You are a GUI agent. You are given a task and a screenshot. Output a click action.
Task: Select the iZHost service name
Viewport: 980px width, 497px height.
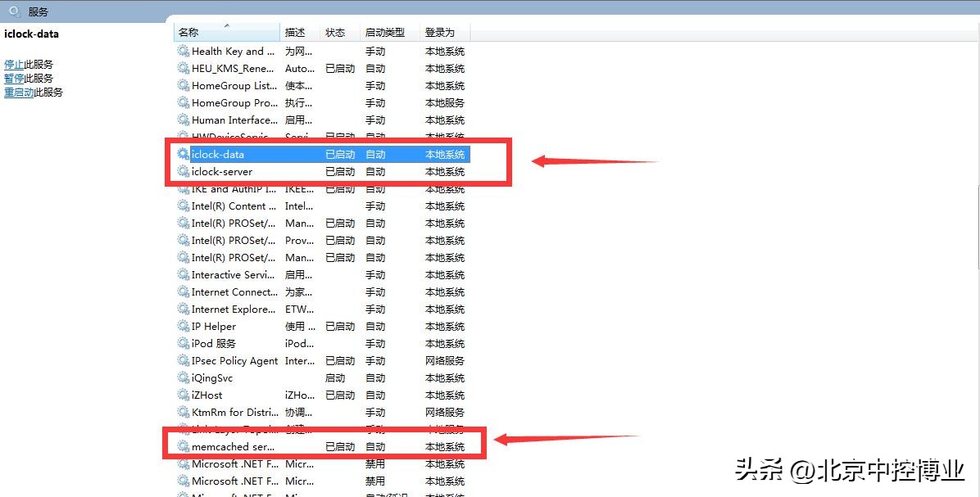pyautogui.click(x=206, y=395)
